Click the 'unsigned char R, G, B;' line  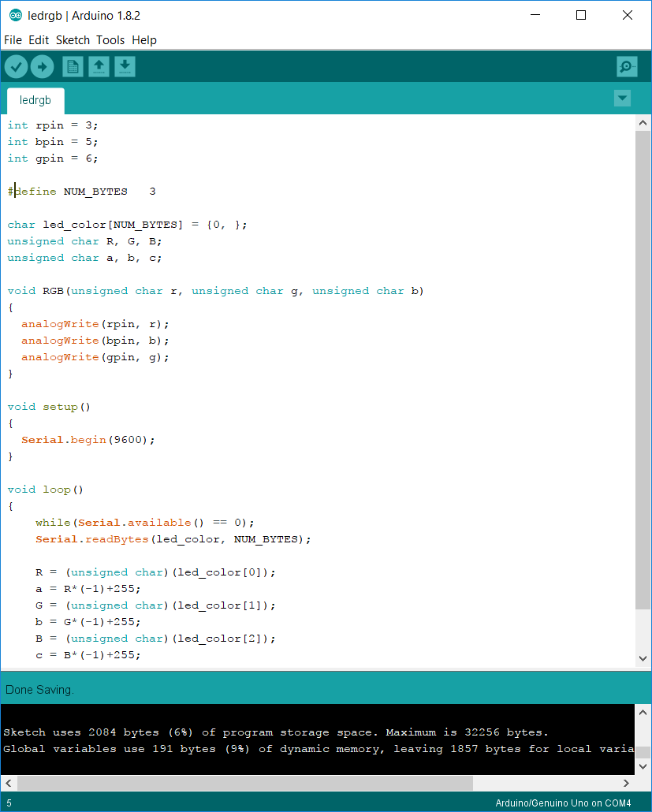click(84, 241)
